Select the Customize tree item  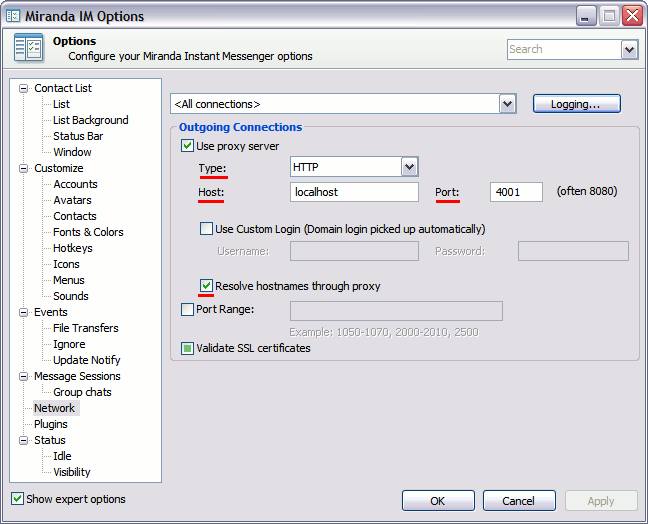point(58,169)
